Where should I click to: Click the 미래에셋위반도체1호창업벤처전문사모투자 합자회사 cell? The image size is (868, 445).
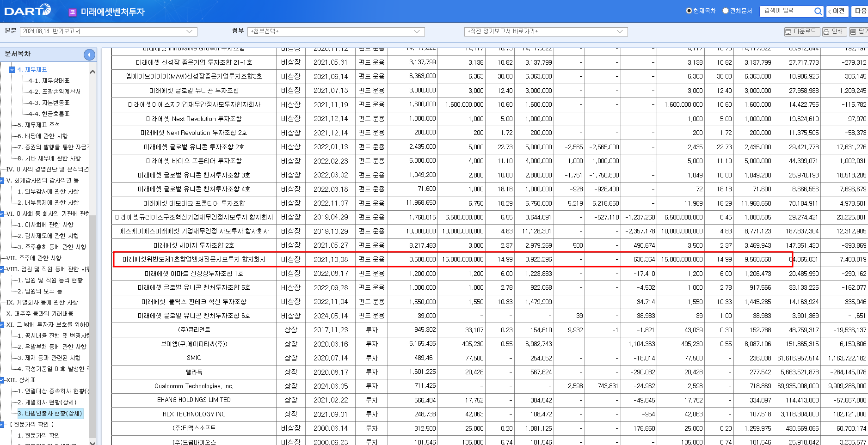click(194, 260)
